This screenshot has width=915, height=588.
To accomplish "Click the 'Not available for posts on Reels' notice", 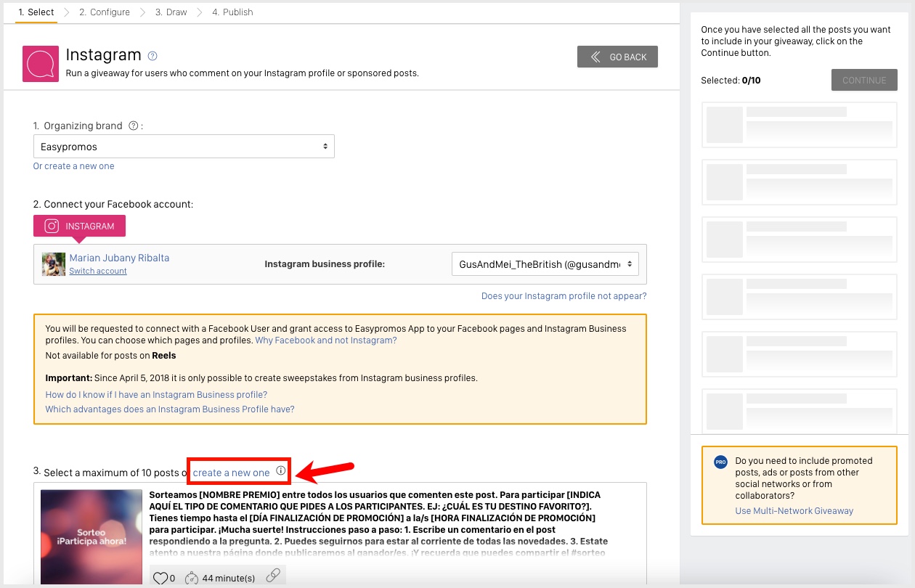I will coord(110,356).
